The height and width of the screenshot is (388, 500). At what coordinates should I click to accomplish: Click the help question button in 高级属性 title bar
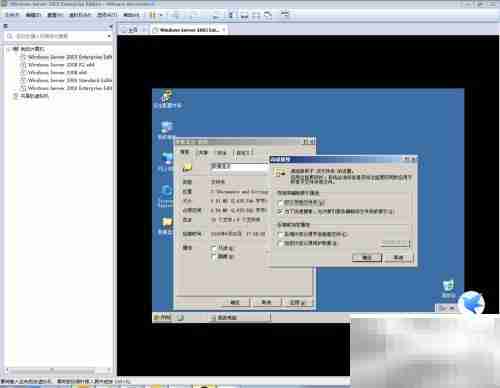407,159
